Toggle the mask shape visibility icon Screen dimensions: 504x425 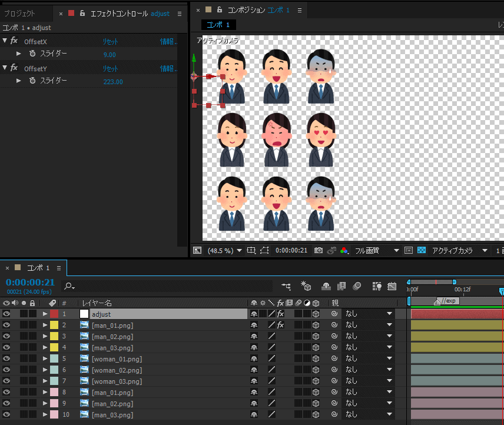click(x=264, y=251)
